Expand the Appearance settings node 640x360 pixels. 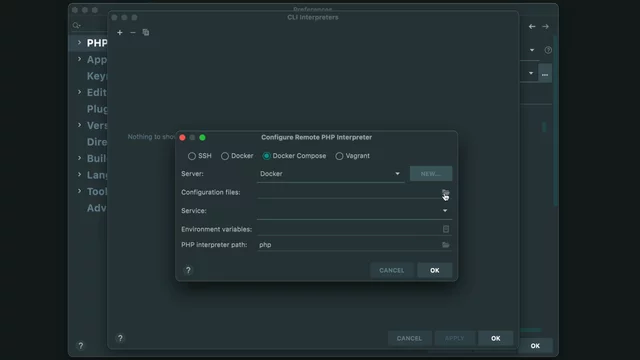(x=79, y=59)
